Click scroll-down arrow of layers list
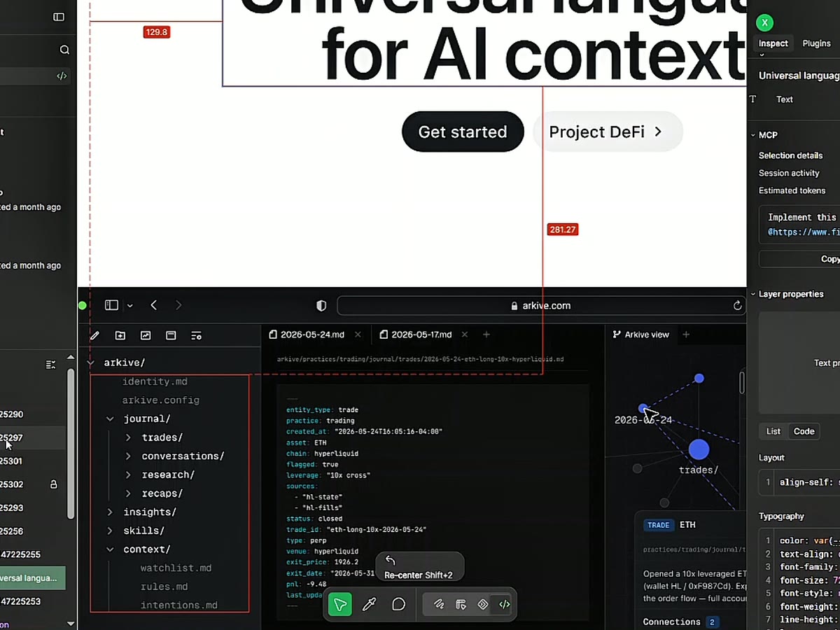 tap(70, 623)
